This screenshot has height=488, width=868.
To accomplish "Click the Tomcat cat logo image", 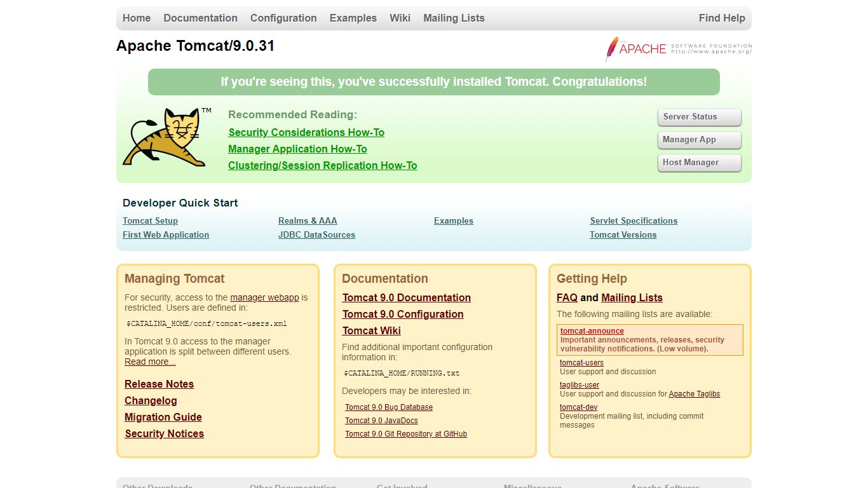I will [x=167, y=137].
